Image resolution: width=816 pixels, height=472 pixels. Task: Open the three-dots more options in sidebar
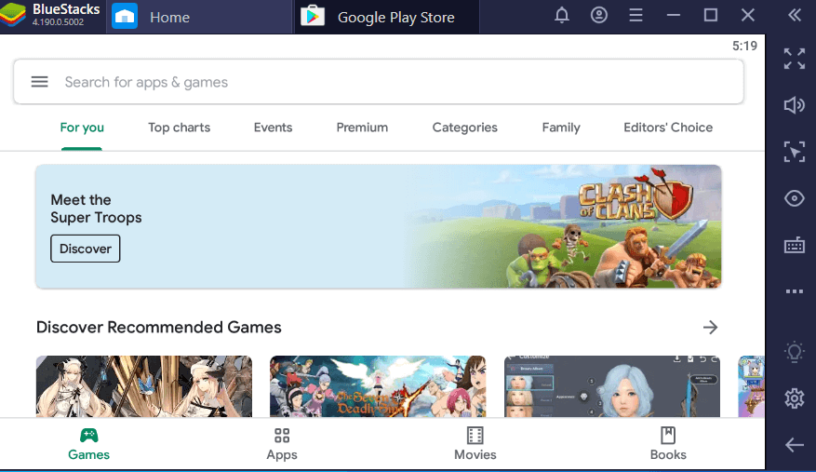[x=794, y=291]
